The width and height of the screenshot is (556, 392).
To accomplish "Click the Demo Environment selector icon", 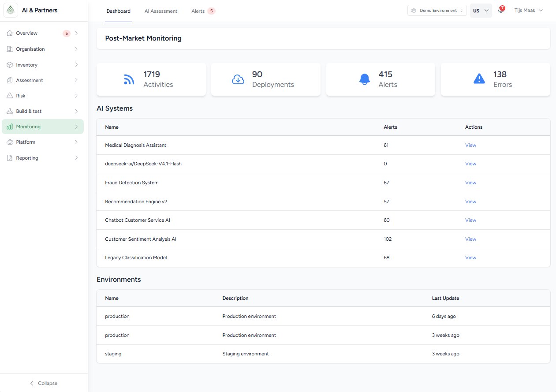I will (x=414, y=10).
